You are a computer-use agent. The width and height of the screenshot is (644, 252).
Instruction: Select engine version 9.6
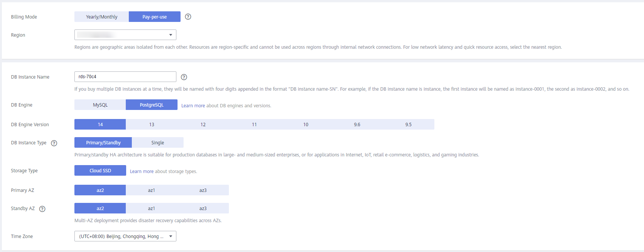point(357,124)
